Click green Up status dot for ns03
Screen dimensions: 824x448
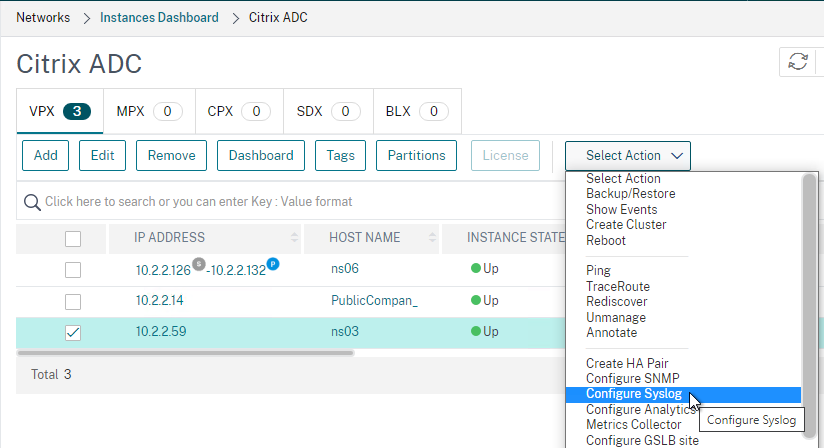click(x=476, y=331)
